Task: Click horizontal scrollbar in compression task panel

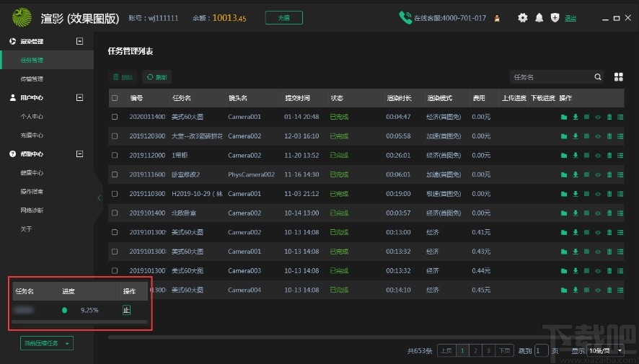Action: 79,322
